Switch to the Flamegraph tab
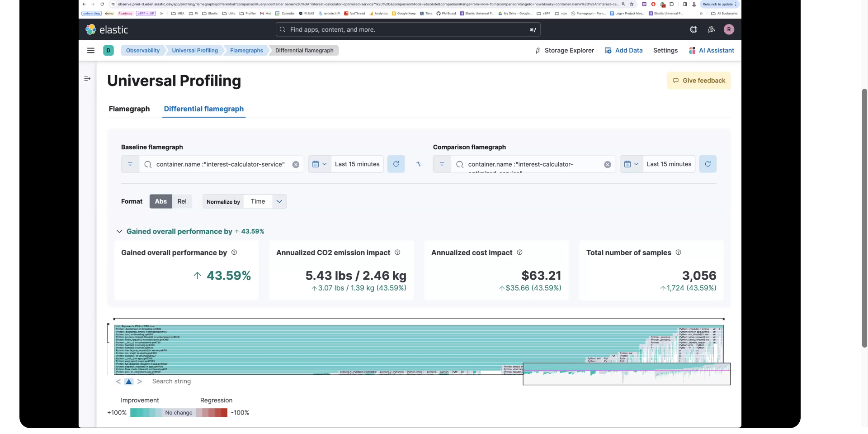868x434 pixels. (x=129, y=109)
